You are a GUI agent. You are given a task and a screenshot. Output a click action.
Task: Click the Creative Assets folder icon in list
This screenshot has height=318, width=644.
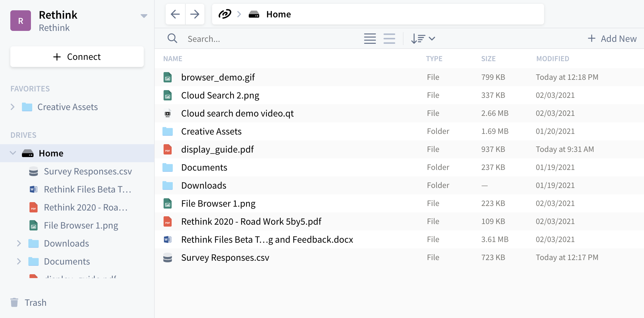168,131
